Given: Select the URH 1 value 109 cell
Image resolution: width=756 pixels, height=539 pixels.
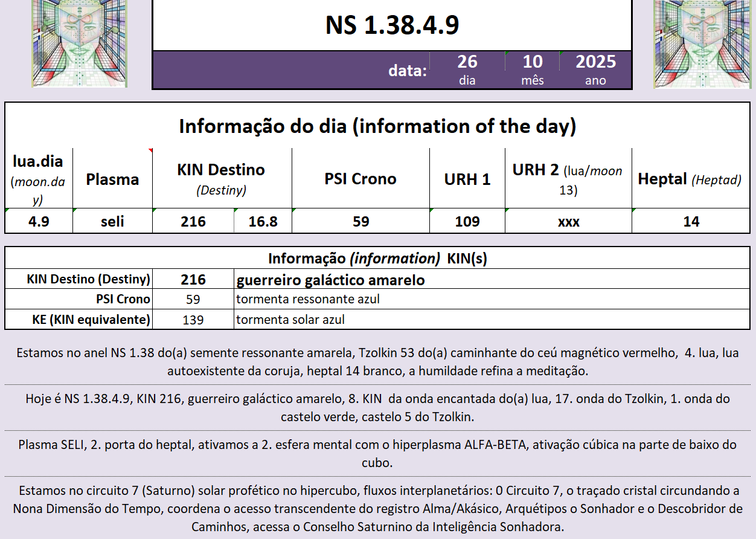Looking at the screenshot, I should click(x=467, y=221).
